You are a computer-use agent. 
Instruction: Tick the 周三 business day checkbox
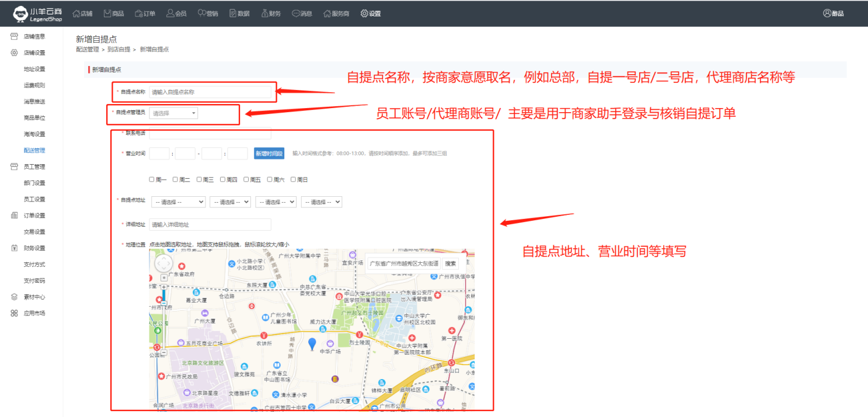click(199, 180)
